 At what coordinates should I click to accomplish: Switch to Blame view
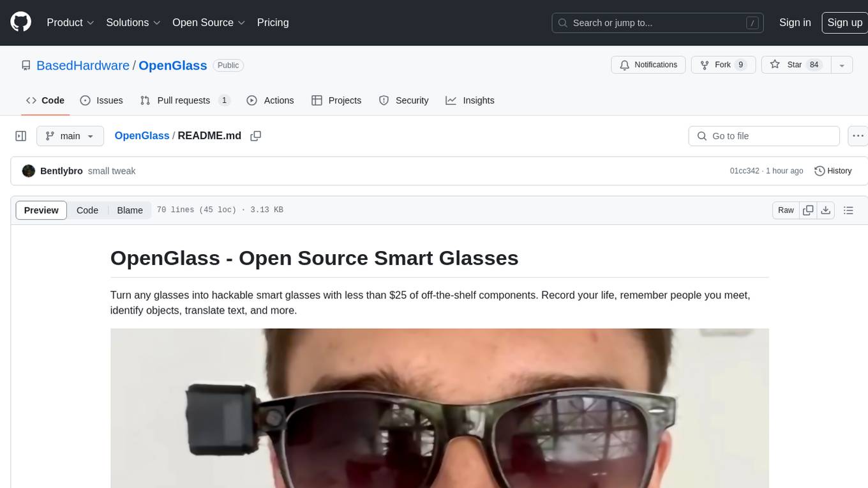pos(130,210)
